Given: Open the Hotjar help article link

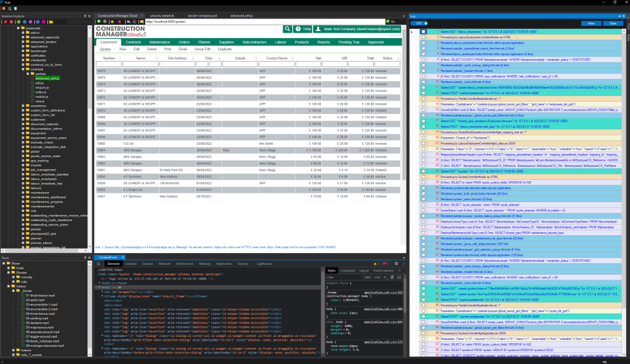Looking at the screenshot, I should click(301, 248).
